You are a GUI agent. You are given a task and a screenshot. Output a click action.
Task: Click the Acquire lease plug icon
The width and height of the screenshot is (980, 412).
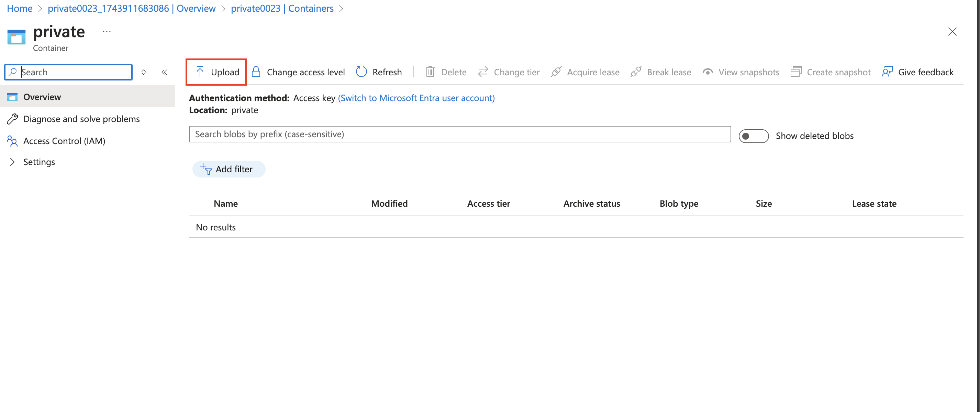coord(556,72)
